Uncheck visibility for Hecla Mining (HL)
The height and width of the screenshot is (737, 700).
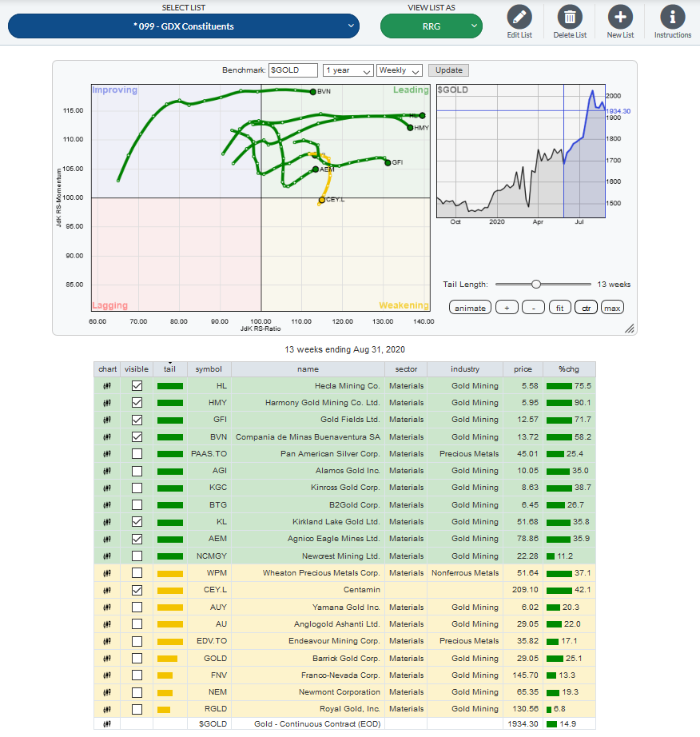(137, 386)
